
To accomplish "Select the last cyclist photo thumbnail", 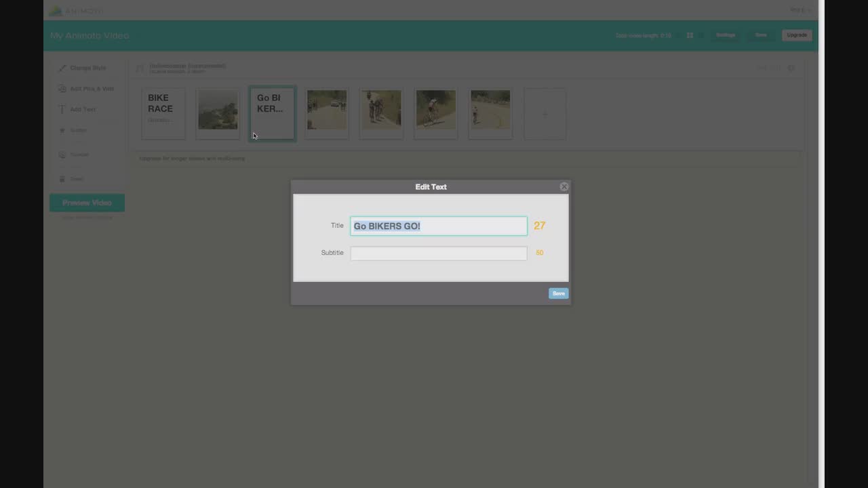I will pyautogui.click(x=490, y=114).
